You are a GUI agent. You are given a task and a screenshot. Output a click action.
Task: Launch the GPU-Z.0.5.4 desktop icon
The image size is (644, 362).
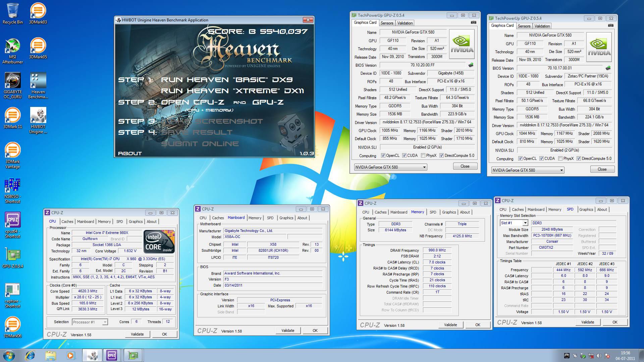[13, 258]
